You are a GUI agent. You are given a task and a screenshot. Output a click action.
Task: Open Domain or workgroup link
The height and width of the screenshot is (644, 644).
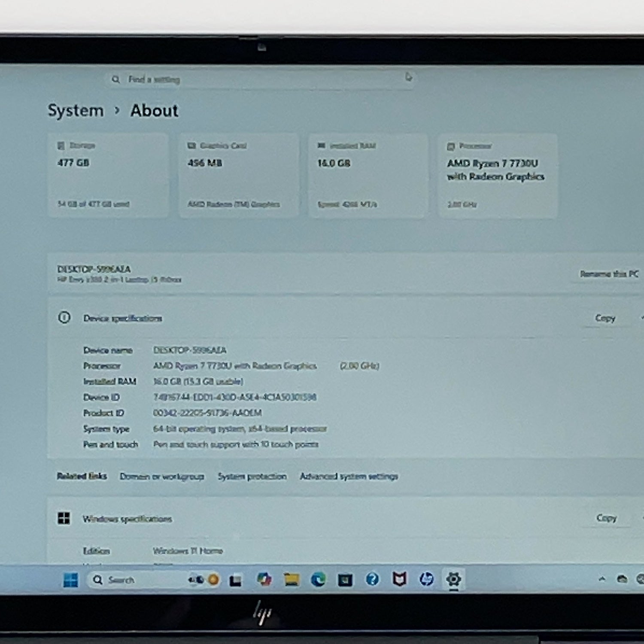(x=162, y=477)
